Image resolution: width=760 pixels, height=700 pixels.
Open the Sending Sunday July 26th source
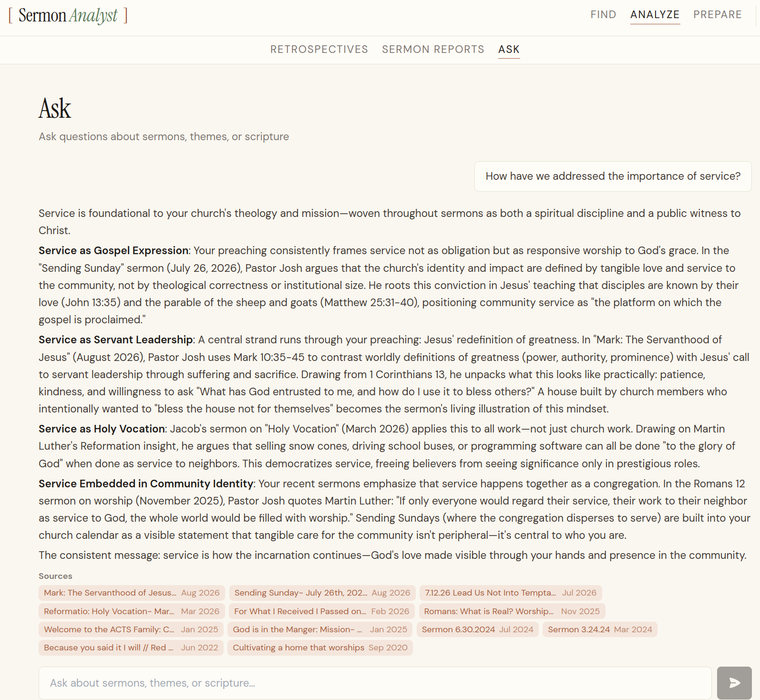pos(322,593)
